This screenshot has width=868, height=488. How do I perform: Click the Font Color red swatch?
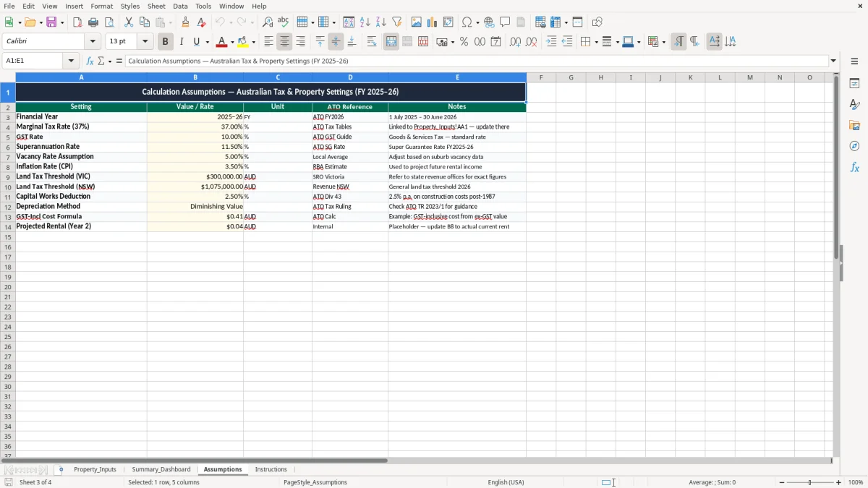(x=221, y=42)
